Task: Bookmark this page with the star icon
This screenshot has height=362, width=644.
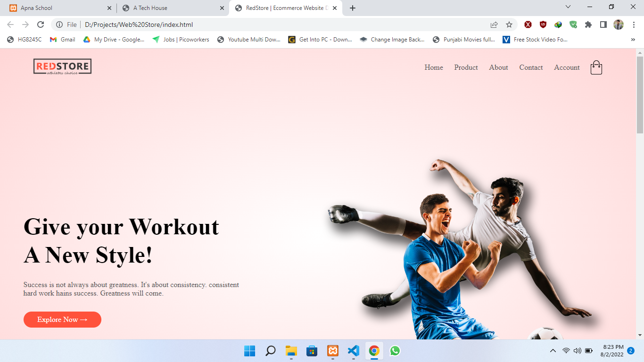Action: (x=509, y=25)
